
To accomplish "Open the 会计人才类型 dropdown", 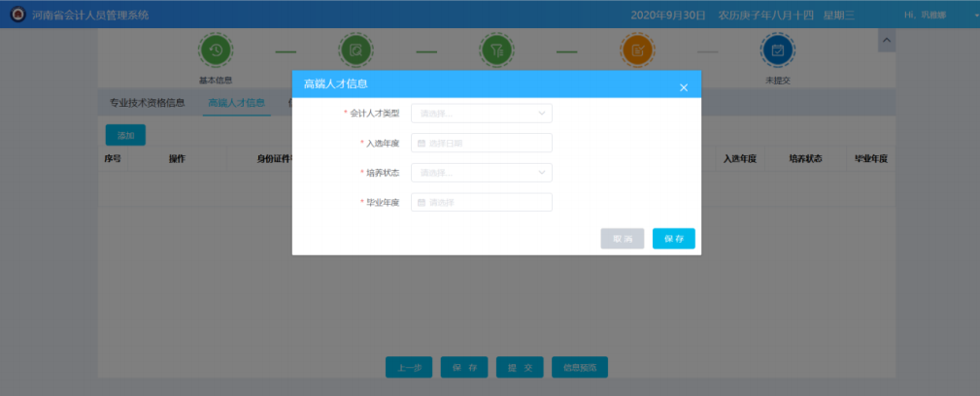I will [x=481, y=114].
